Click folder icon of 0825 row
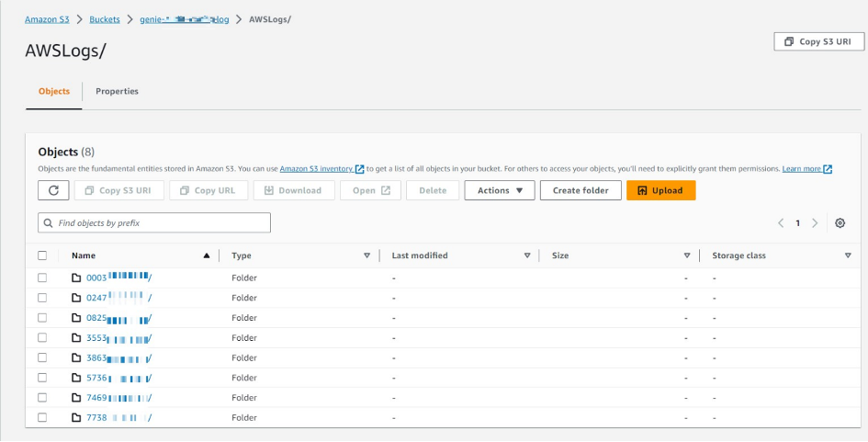The width and height of the screenshot is (868, 442). coord(76,317)
